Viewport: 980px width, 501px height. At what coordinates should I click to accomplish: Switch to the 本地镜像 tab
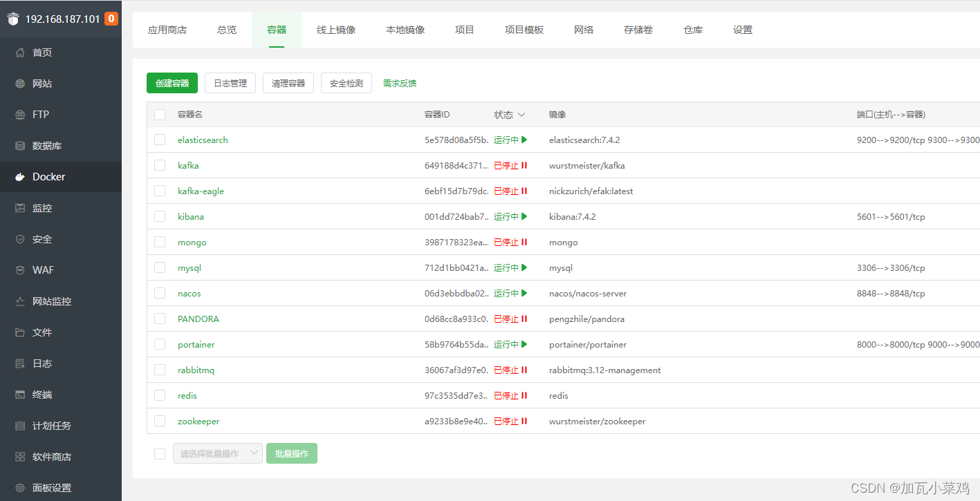point(405,30)
